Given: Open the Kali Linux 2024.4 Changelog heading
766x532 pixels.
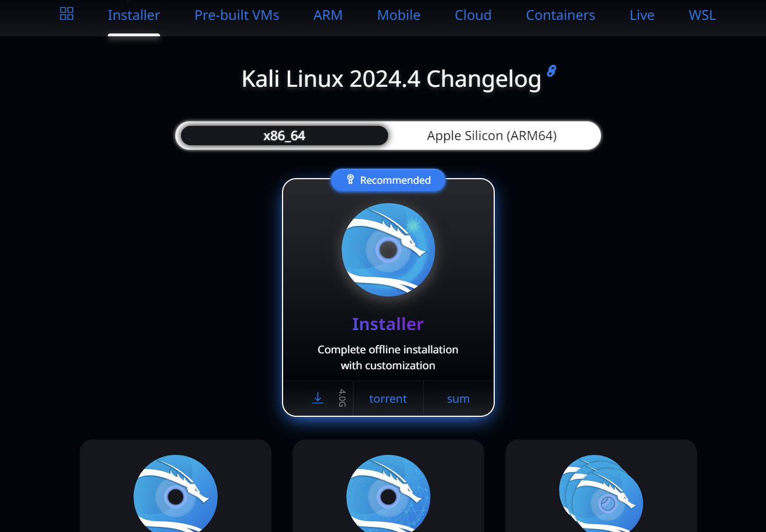Looking at the screenshot, I should point(391,79).
